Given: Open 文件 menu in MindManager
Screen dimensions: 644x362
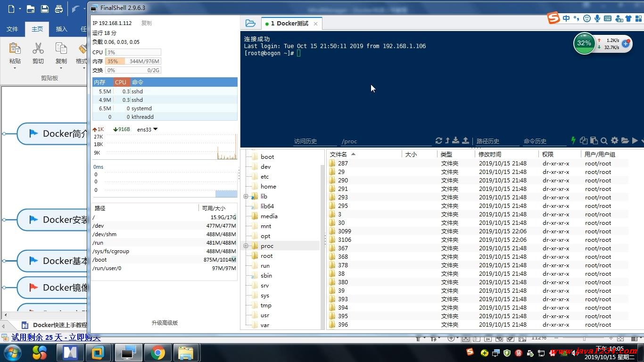Looking at the screenshot, I should click(x=12, y=29).
